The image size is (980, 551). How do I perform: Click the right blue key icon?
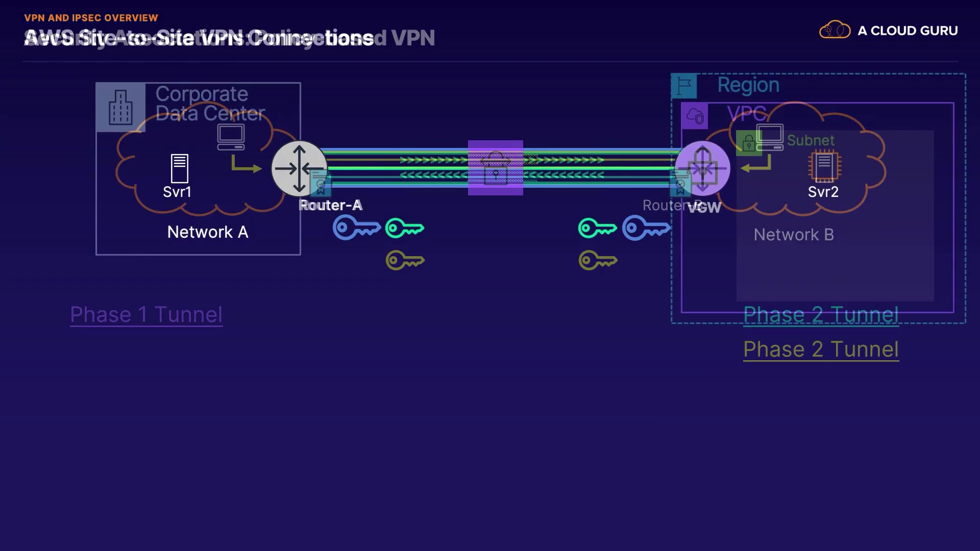[646, 228]
